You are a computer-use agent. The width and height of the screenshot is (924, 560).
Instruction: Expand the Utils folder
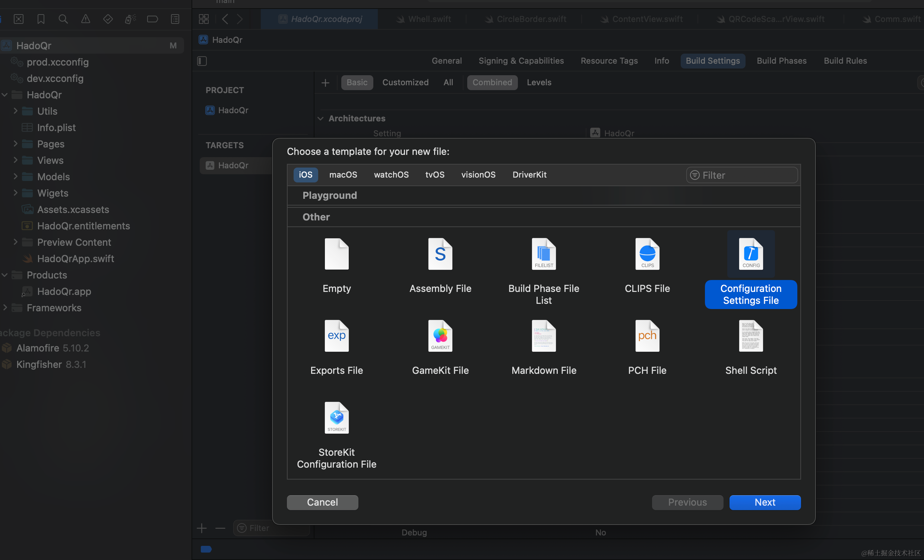pos(15,111)
